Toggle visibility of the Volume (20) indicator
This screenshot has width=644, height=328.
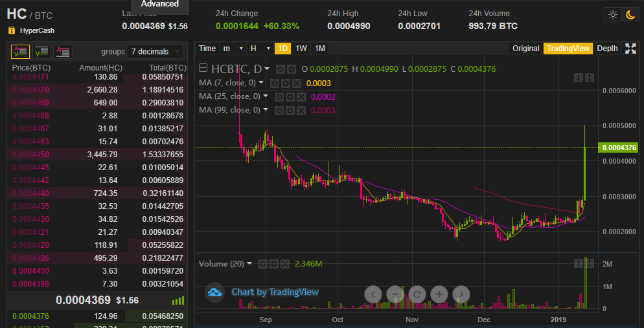264,264
